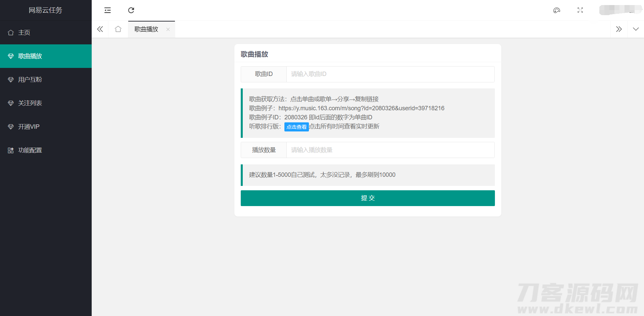
Task: Open 功能配置 in the sidebar
Action: pos(30,150)
